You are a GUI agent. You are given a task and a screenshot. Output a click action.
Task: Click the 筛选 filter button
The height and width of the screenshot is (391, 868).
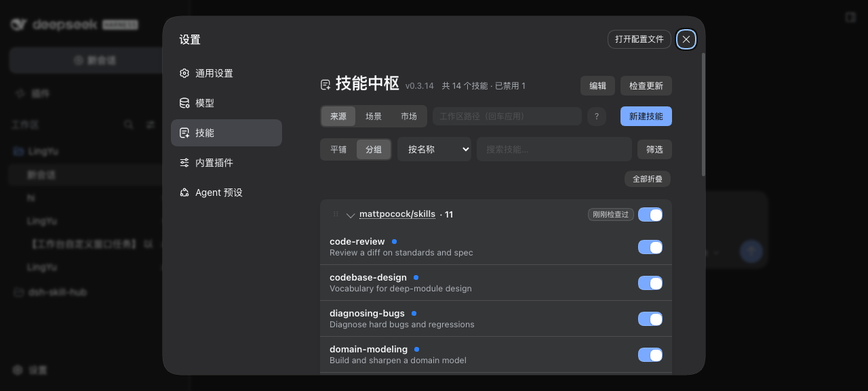[654, 149]
